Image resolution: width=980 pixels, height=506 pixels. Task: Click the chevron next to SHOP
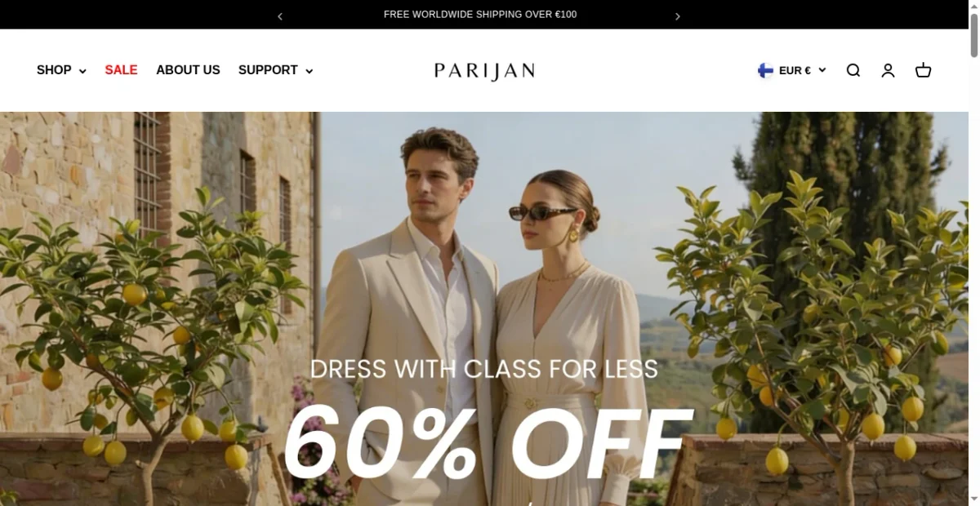coord(82,71)
